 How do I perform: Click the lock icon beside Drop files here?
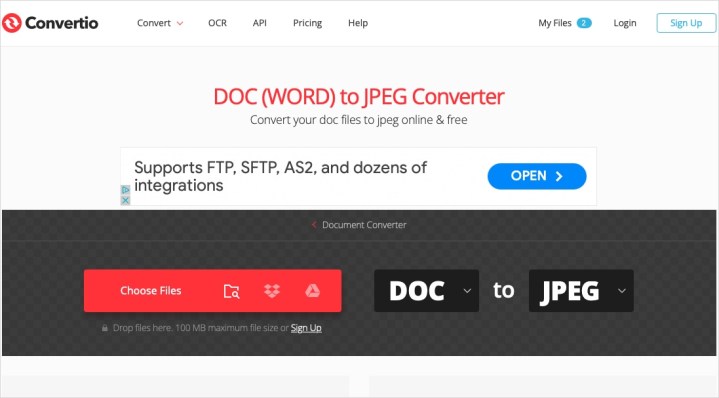pos(105,328)
